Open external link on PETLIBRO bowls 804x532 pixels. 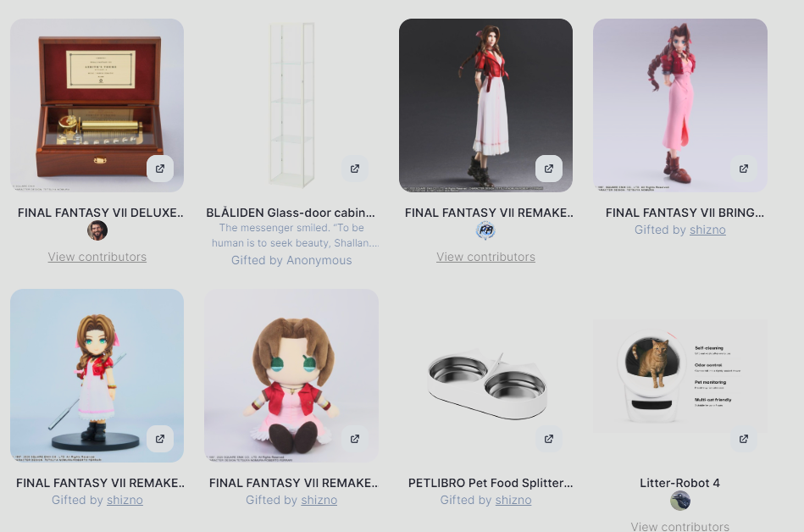(549, 439)
